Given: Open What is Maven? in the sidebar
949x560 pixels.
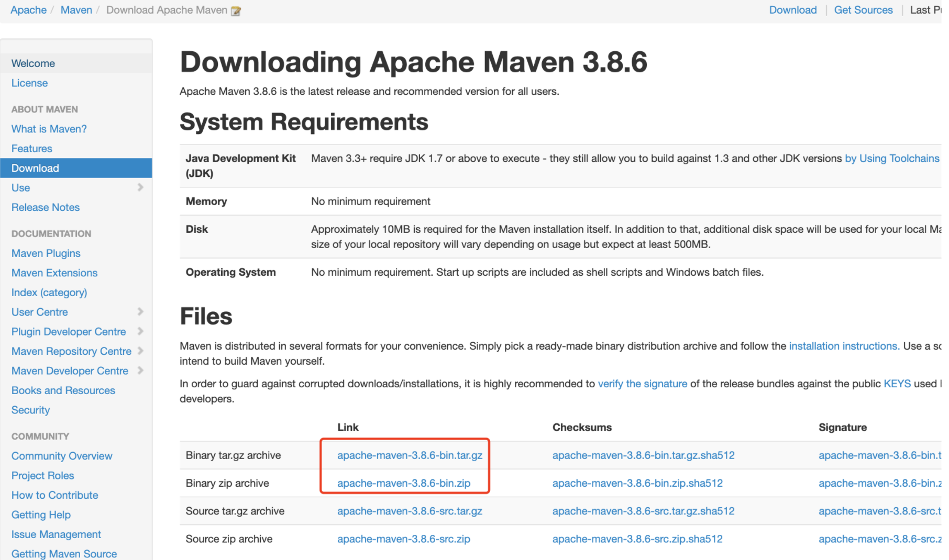Looking at the screenshot, I should pyautogui.click(x=49, y=129).
